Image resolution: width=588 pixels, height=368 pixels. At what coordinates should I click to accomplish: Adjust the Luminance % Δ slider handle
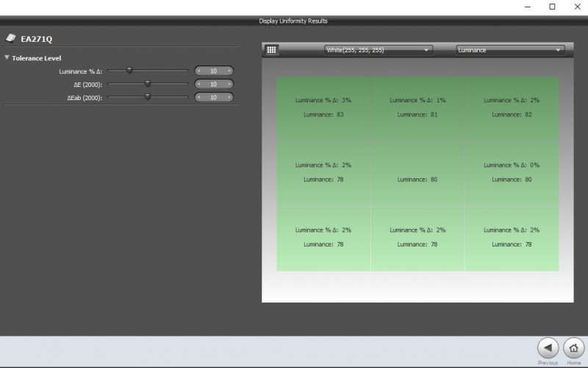(x=129, y=70)
